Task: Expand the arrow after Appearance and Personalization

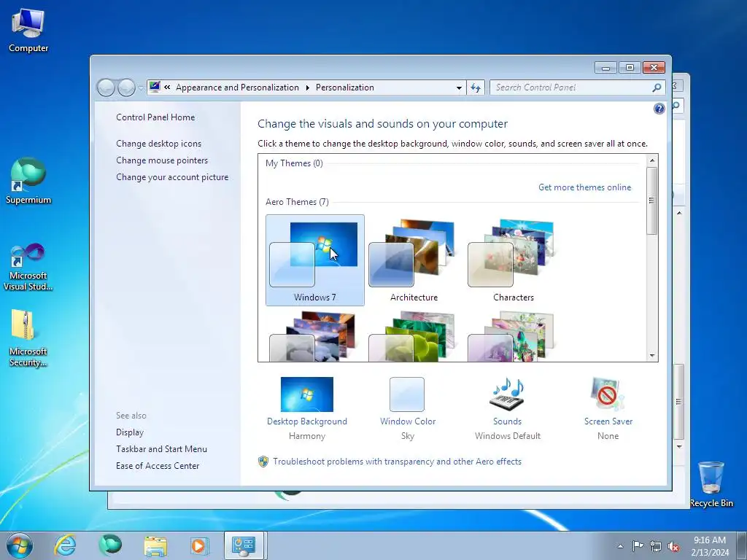Action: click(307, 87)
